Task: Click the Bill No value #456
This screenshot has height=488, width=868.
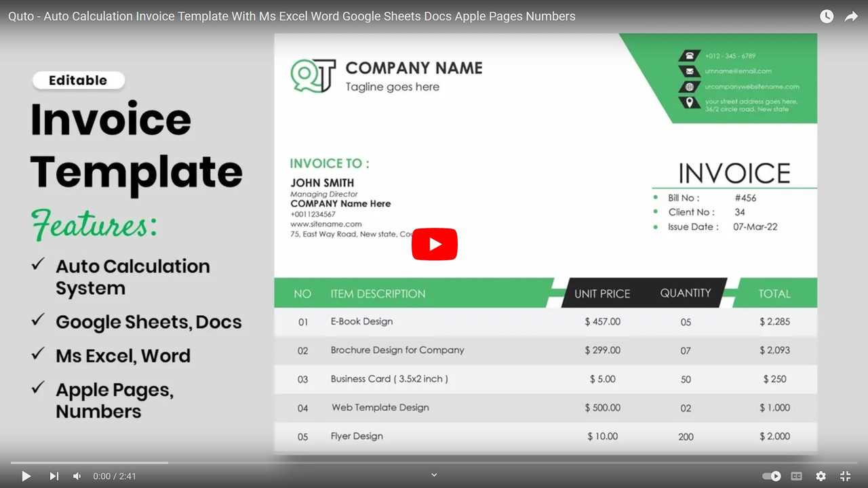Action: (745, 198)
